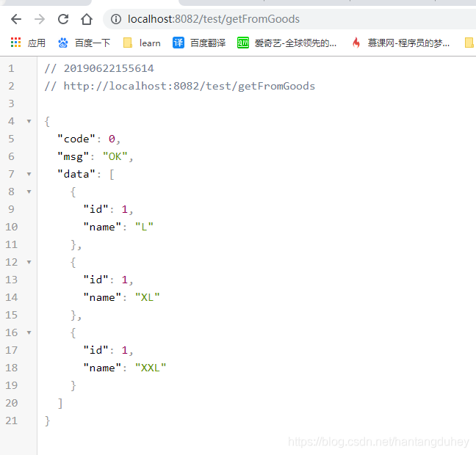The width and height of the screenshot is (476, 455).
Task: Click the "data" key
Action: click(x=76, y=174)
